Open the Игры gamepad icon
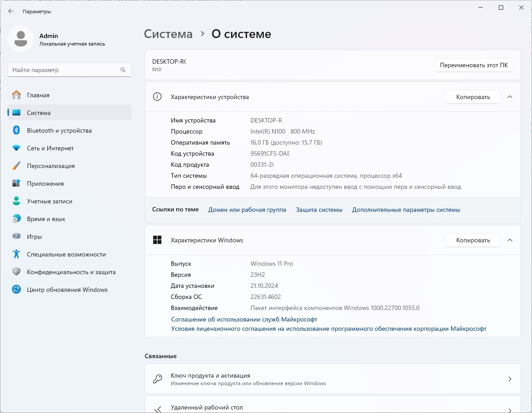 click(16, 237)
